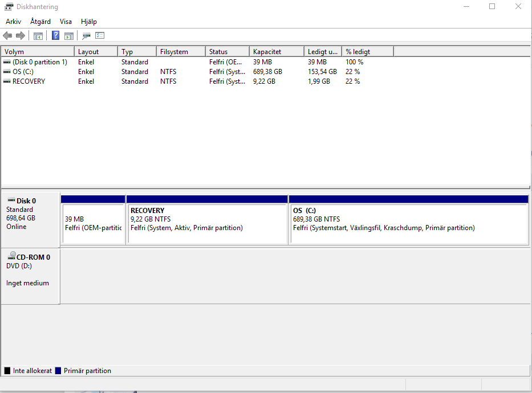Select the Disk 0 header panel
The image size is (532, 393).
coord(31,220)
